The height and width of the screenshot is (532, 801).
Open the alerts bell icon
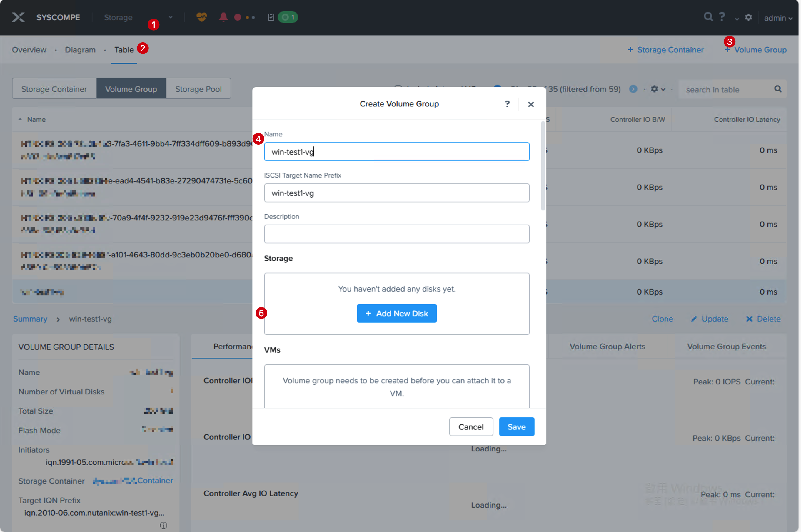(x=223, y=17)
